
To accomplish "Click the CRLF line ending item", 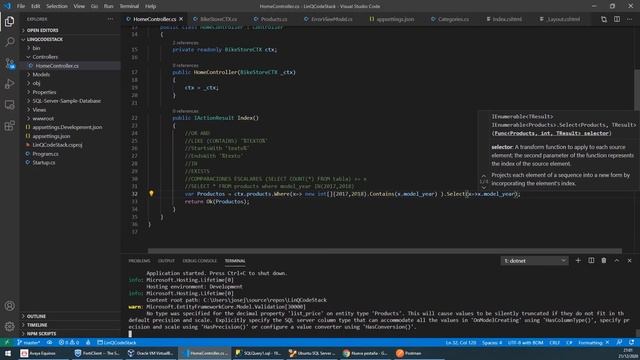I will [554, 342].
